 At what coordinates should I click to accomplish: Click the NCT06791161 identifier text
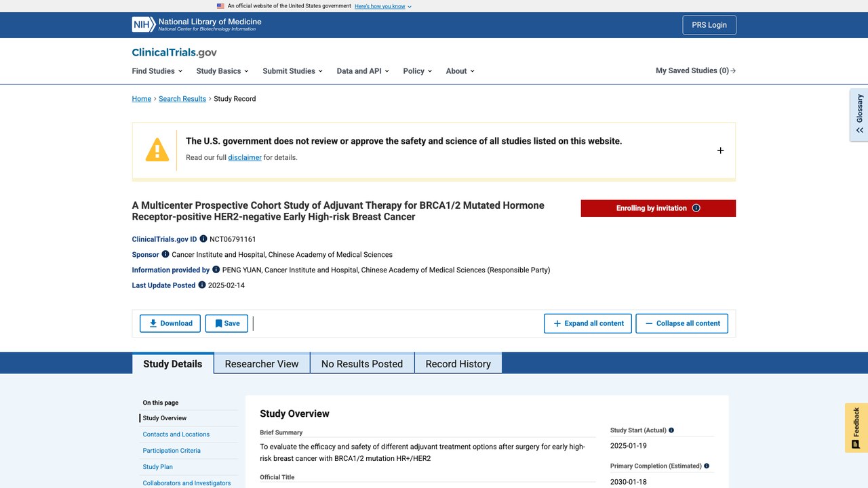233,239
